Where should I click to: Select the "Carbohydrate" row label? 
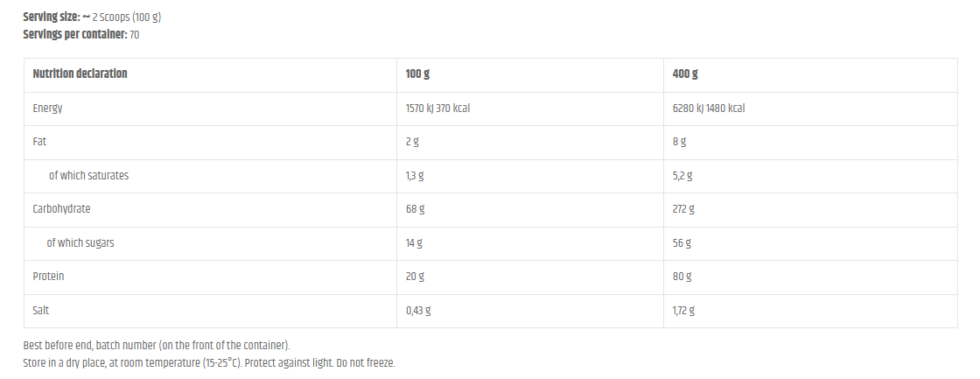[61, 209]
